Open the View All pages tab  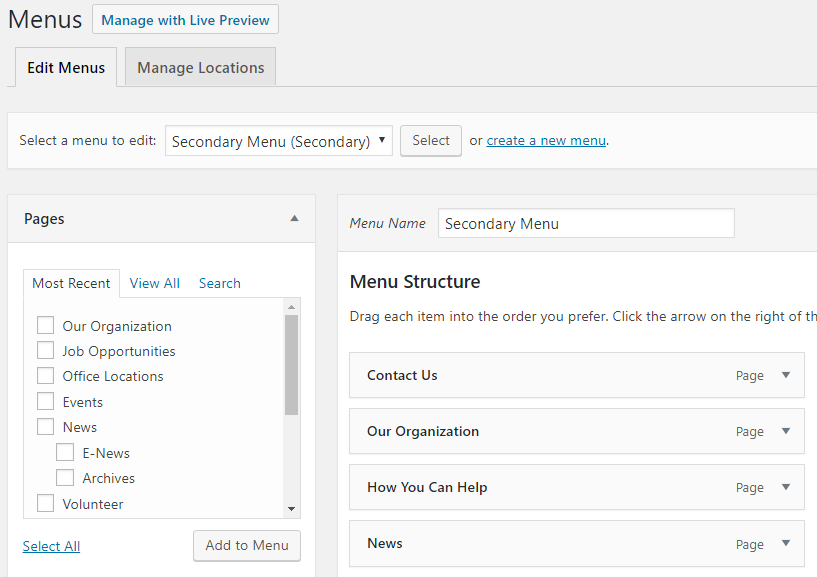click(x=155, y=283)
